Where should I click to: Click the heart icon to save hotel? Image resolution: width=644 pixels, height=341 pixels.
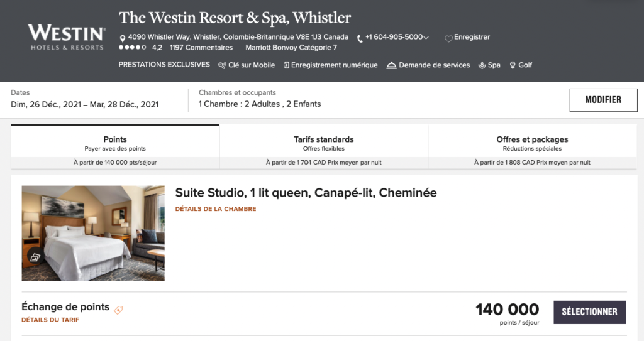(448, 38)
